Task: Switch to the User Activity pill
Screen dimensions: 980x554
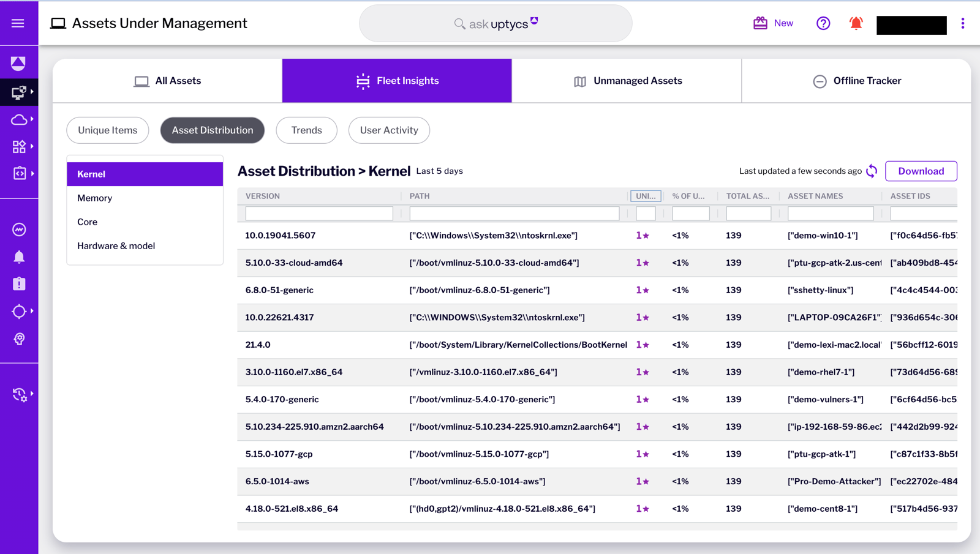Action: click(389, 130)
